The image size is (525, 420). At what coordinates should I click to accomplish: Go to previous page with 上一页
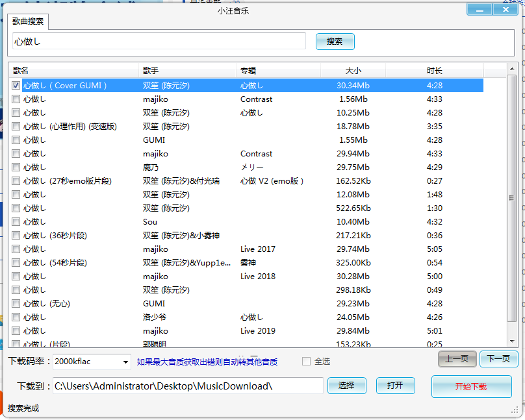(x=457, y=359)
